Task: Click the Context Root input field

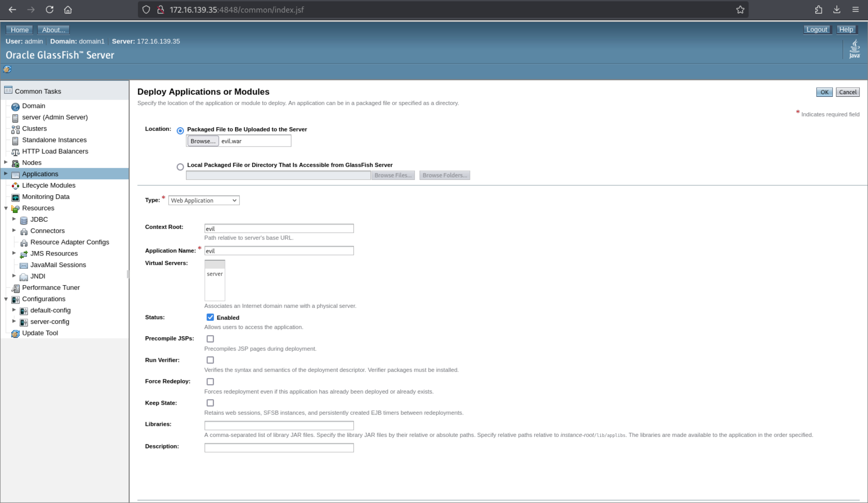Action: [279, 229]
